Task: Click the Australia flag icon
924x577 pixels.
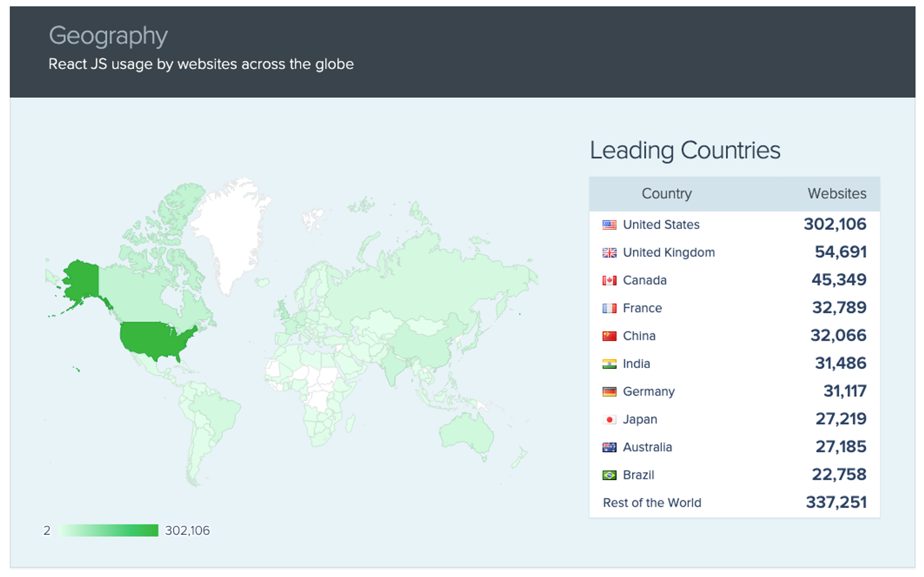Action: click(x=609, y=447)
